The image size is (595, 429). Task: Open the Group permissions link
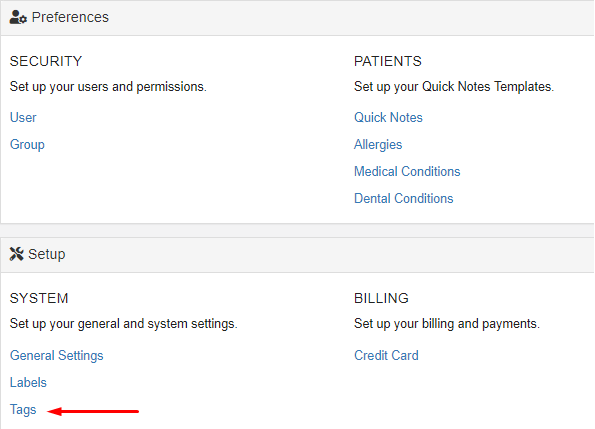(x=27, y=145)
